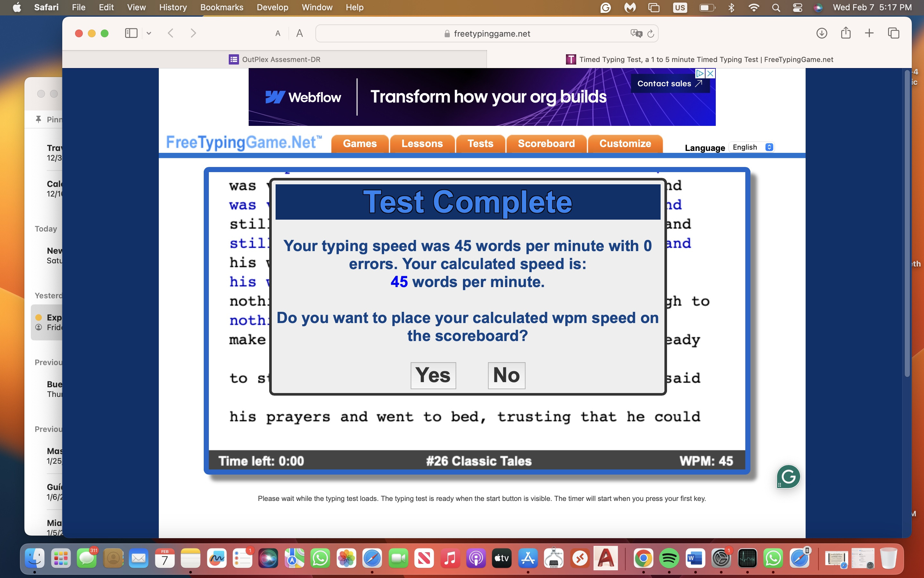Click the AdChoices triangle icon
The height and width of the screenshot is (578, 924).
click(700, 74)
